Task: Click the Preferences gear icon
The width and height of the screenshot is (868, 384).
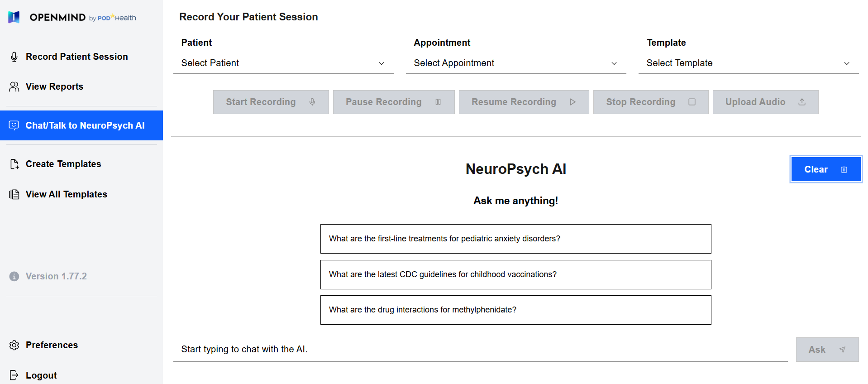Action: 14,345
